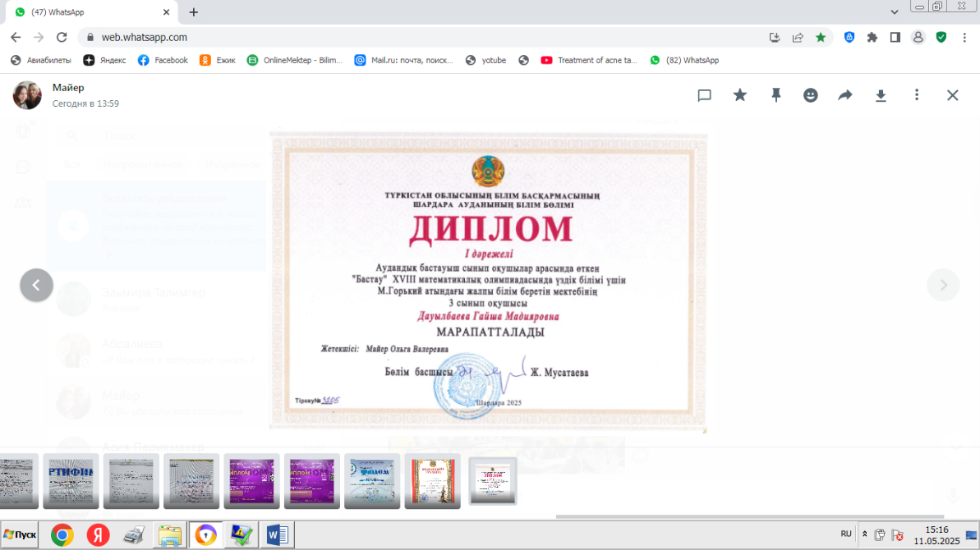The width and height of the screenshot is (980, 550).
Task: Open Ежик bookmark
Action: pos(218,60)
